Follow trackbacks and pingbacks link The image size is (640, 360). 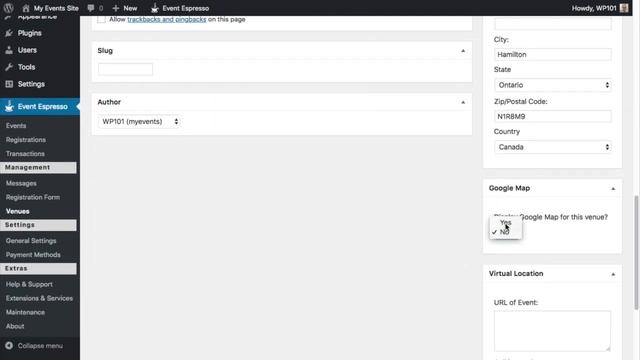tap(167, 19)
